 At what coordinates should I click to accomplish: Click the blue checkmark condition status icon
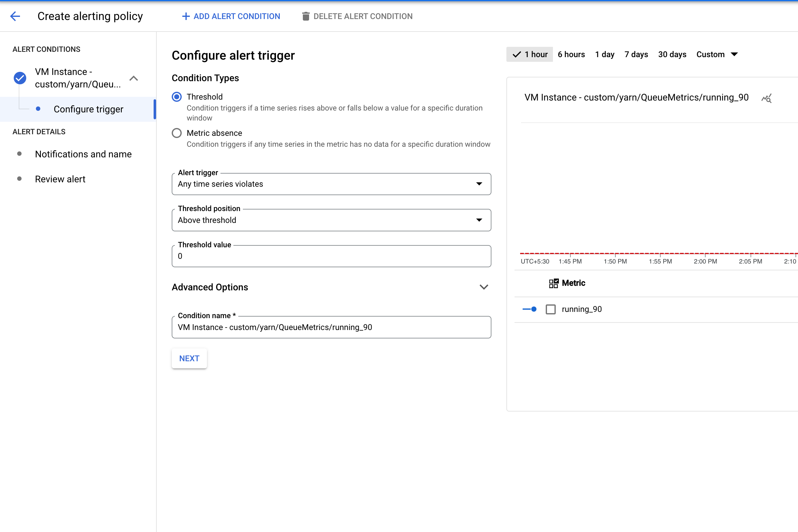(x=20, y=78)
